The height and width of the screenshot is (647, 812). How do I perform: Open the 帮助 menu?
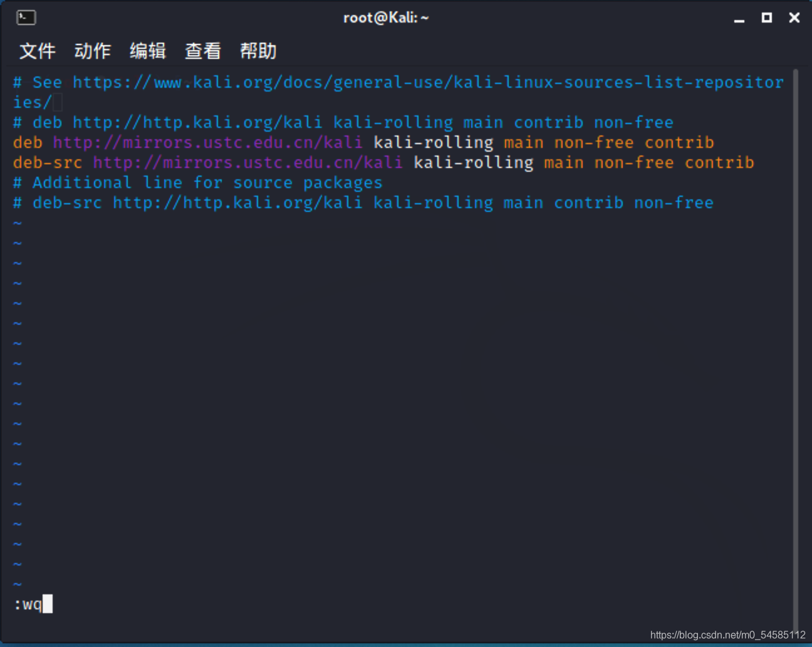tap(258, 51)
